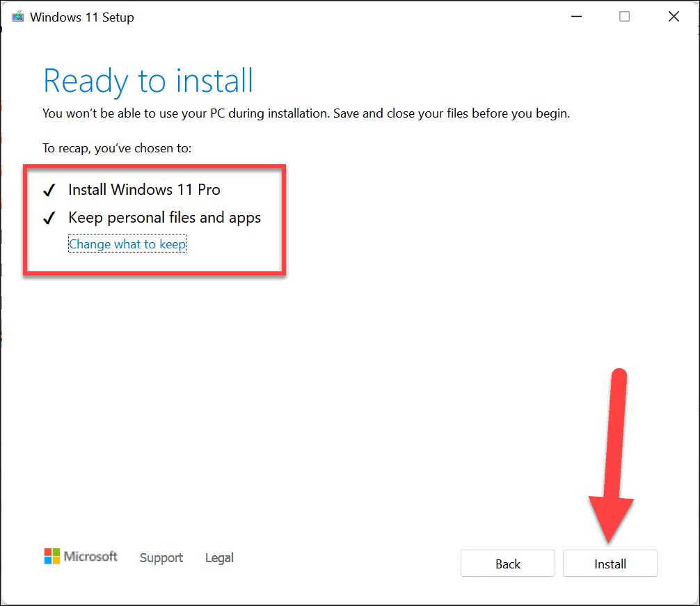The height and width of the screenshot is (606, 700).
Task: Click the checkmark beside Install Windows 11 Pro
Action: tap(49, 189)
